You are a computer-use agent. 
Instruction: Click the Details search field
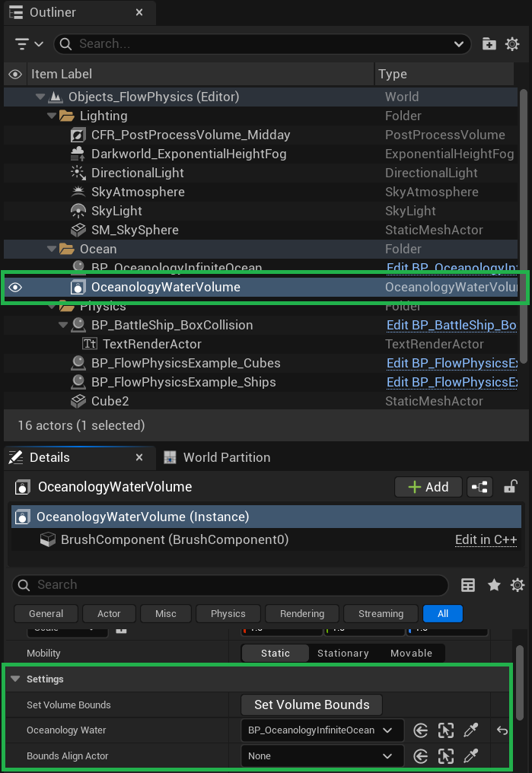231,584
